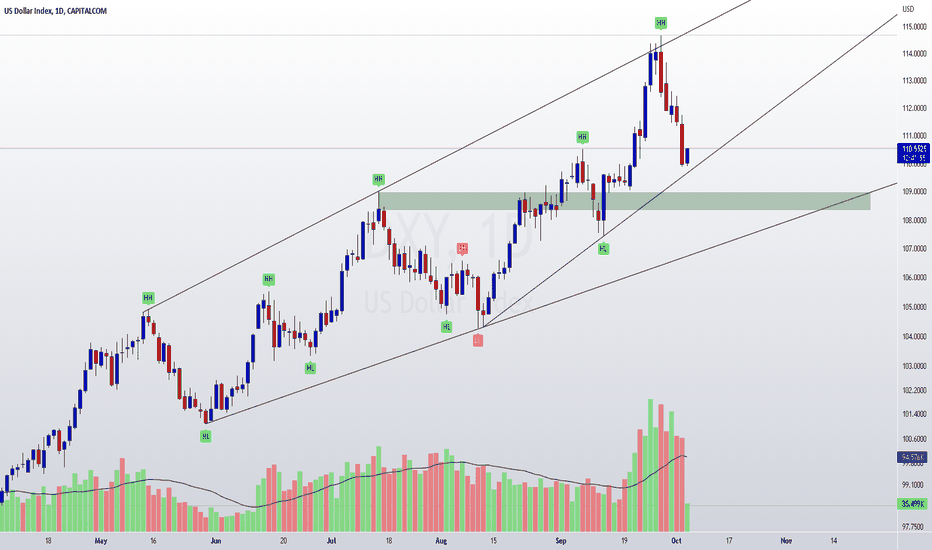
Task: Select the HH marker above mid-May high
Action: (x=148, y=298)
